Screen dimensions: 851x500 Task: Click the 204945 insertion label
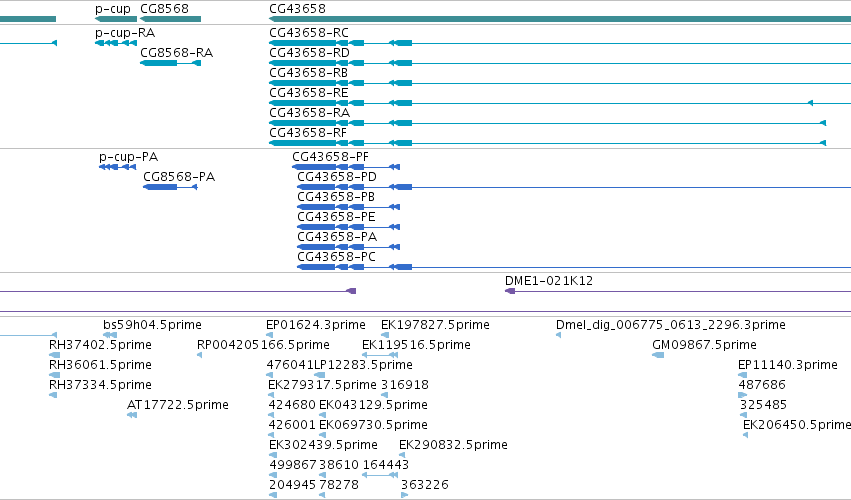293,485
